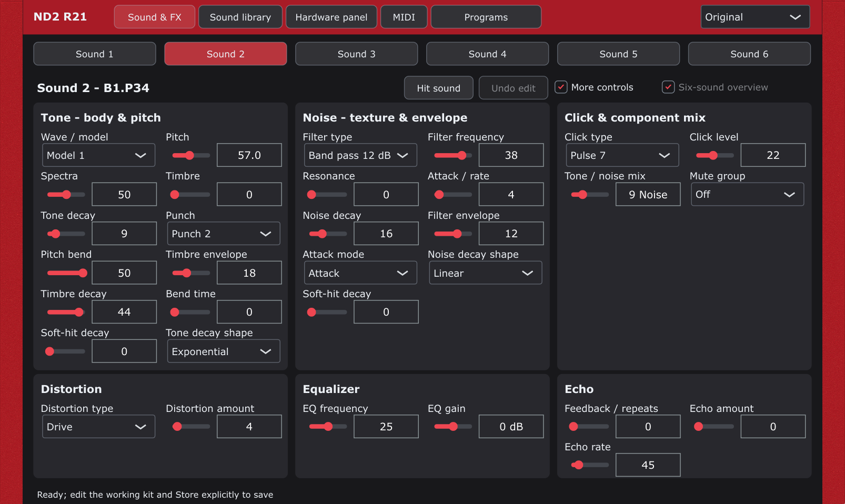Click the Filter frequency slider
845x504 pixels.
pos(453,155)
